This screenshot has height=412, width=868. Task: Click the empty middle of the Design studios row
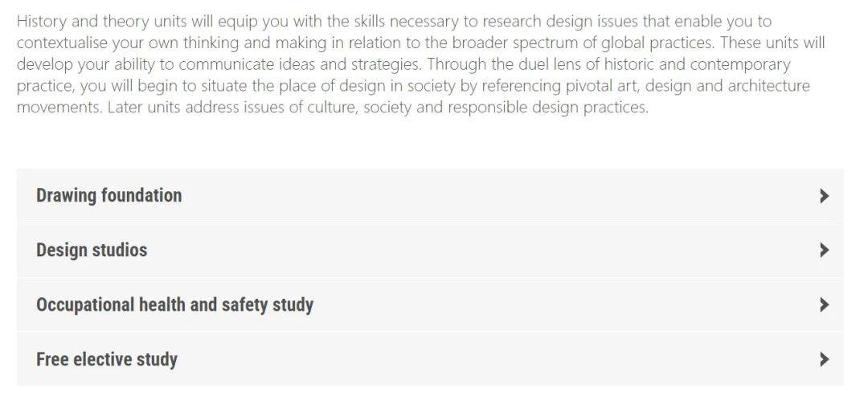(482, 251)
